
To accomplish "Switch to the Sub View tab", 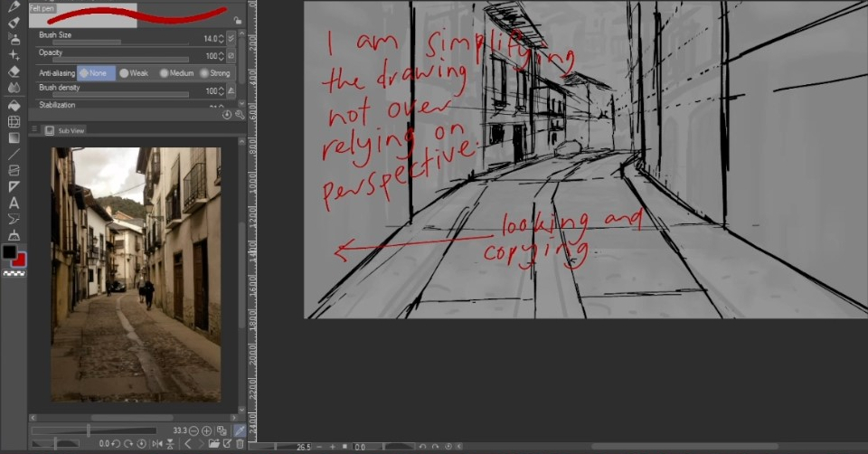I will pos(65,130).
